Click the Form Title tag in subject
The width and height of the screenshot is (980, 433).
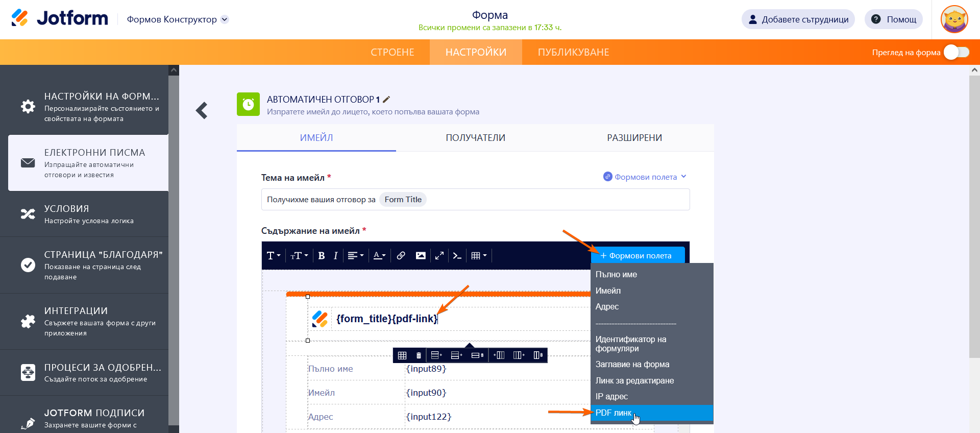403,199
